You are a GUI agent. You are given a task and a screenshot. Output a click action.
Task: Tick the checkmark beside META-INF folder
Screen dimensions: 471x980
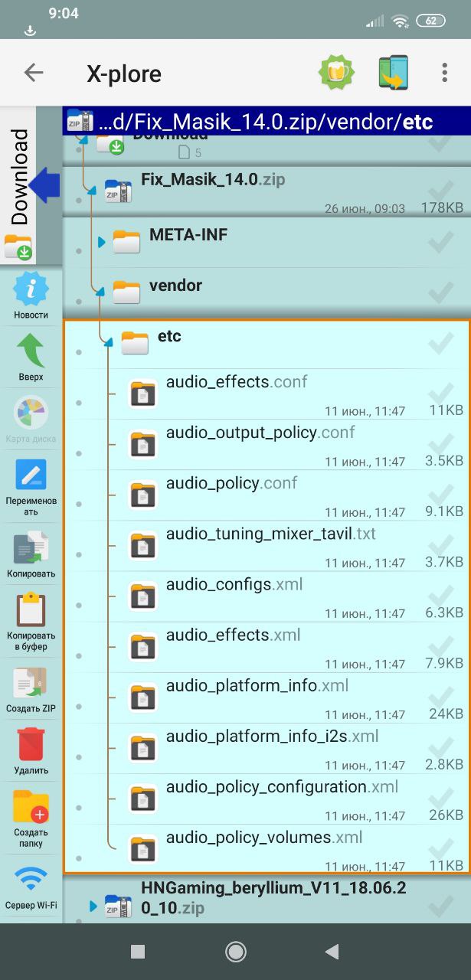point(440,241)
